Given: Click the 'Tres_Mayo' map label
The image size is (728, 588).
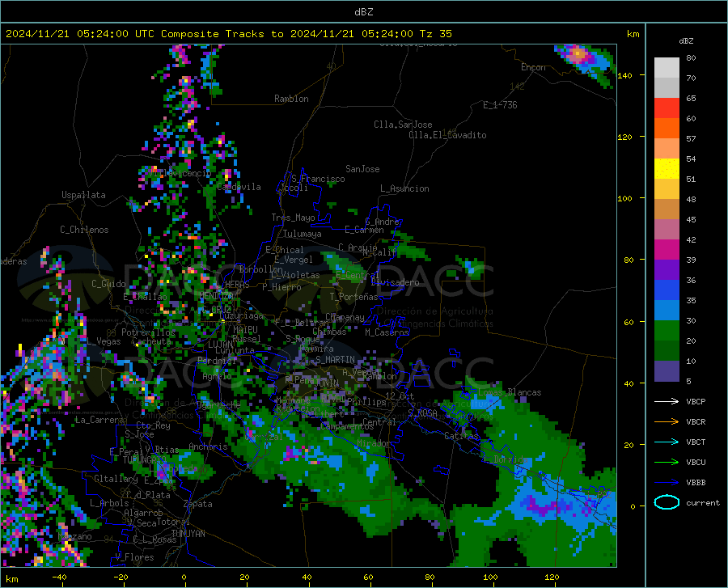Looking at the screenshot, I should (293, 218).
